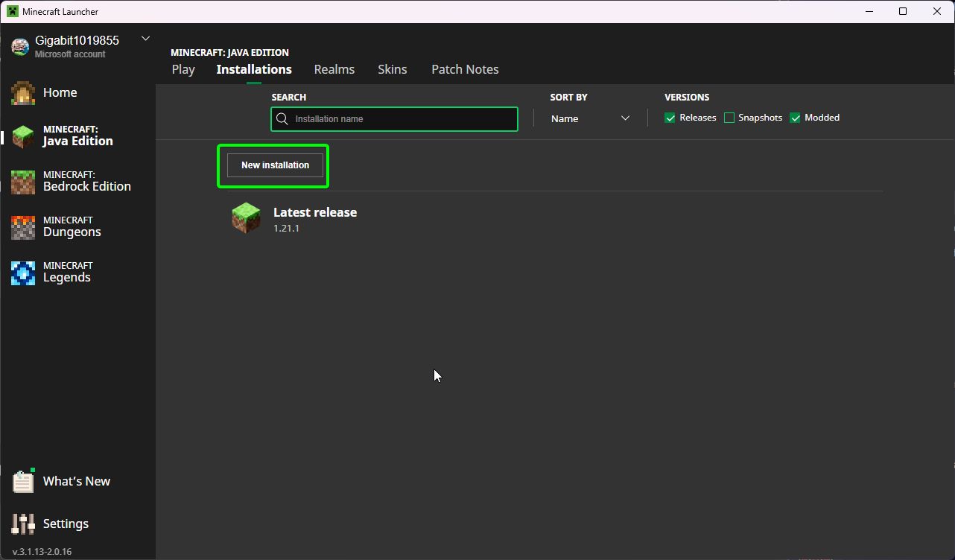Viewport: 955px width, 560px height.
Task: Click the 1.21.1 version text
Action: point(286,229)
